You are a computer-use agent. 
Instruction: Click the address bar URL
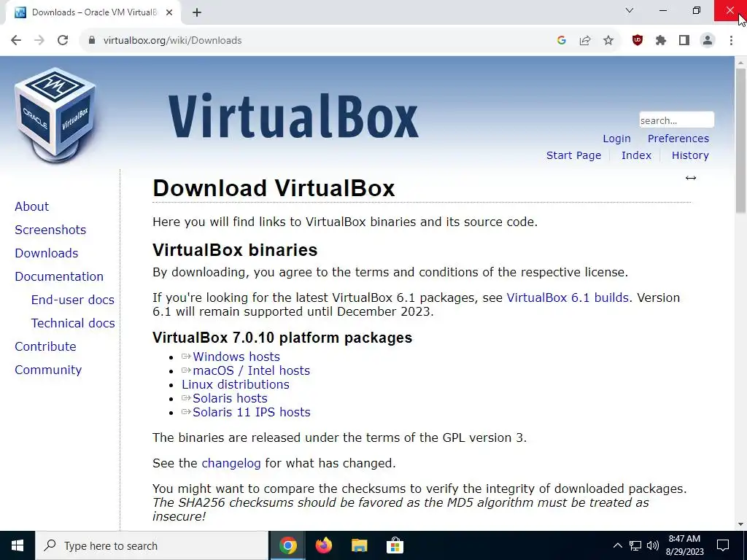(x=172, y=41)
